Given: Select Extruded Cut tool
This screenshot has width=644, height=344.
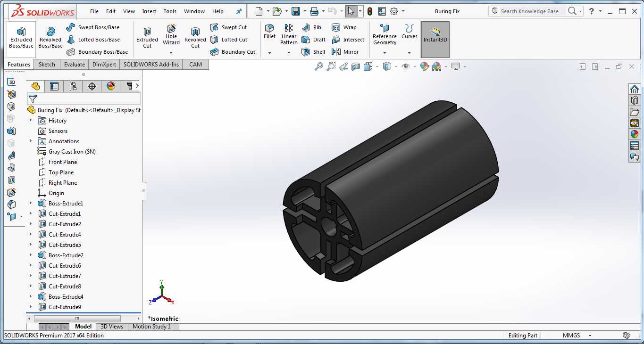Looking at the screenshot, I should 147,37.
